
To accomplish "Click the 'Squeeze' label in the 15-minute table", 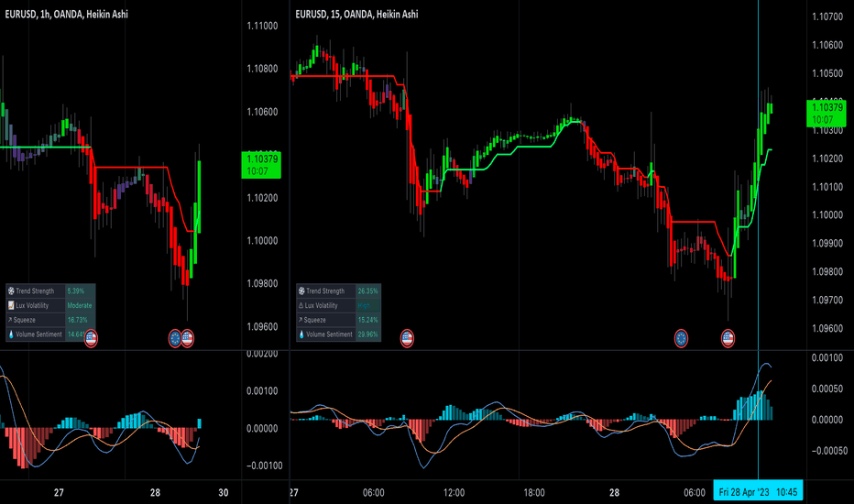I will pos(315,320).
